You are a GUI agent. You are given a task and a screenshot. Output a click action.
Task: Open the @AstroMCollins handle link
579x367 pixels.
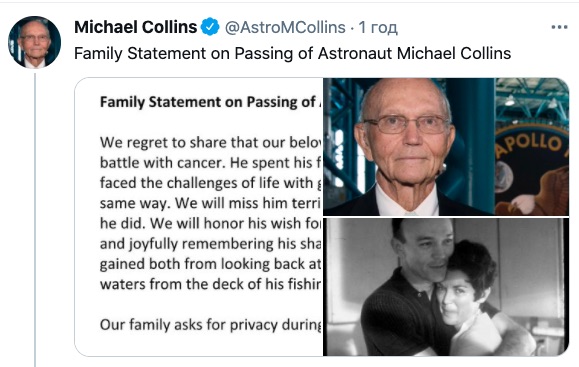pos(285,27)
